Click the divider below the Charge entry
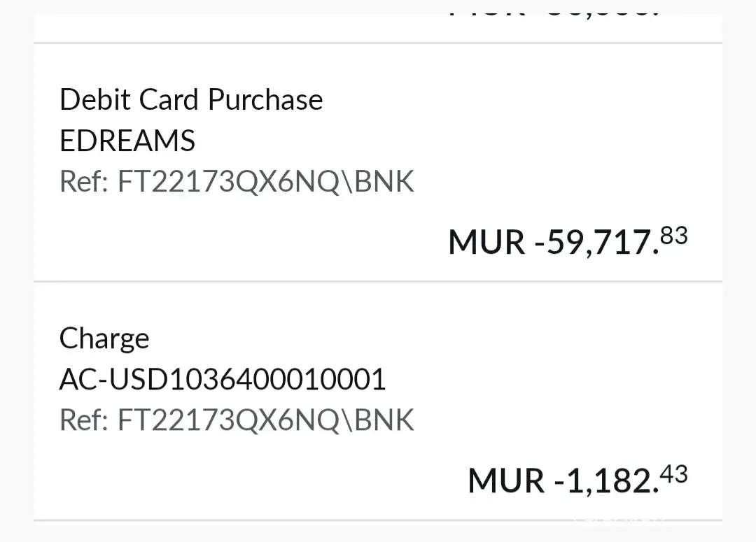756x542 pixels. (378, 520)
